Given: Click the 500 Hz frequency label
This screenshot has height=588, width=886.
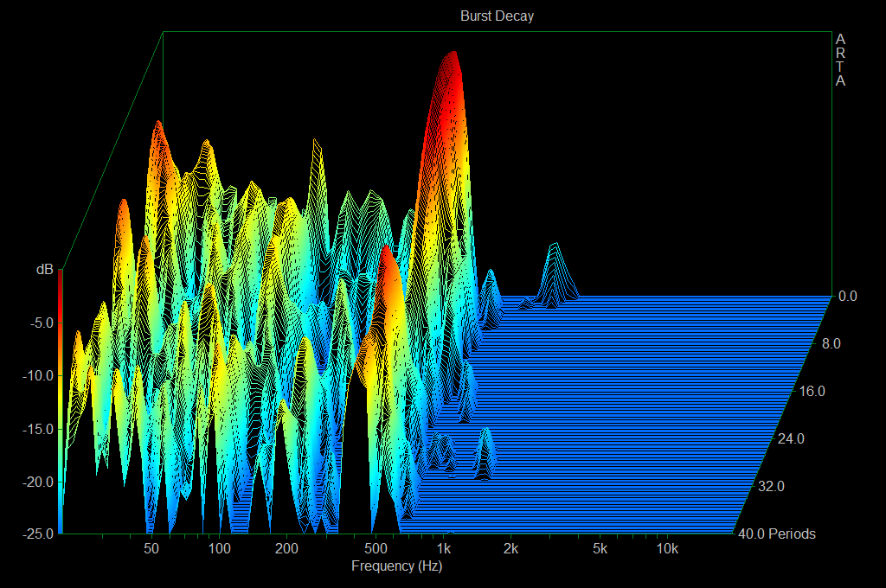Looking at the screenshot, I should pyautogui.click(x=376, y=548).
